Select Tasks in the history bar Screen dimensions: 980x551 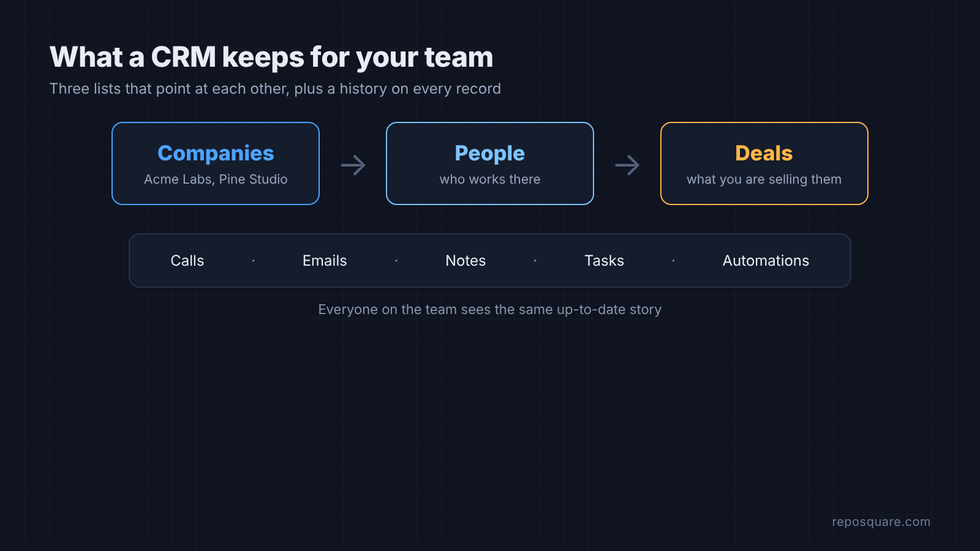[604, 261]
